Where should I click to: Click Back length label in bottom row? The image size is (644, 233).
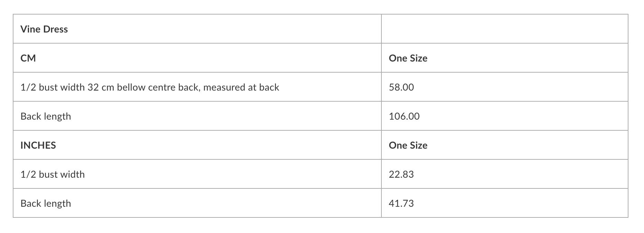46,203
